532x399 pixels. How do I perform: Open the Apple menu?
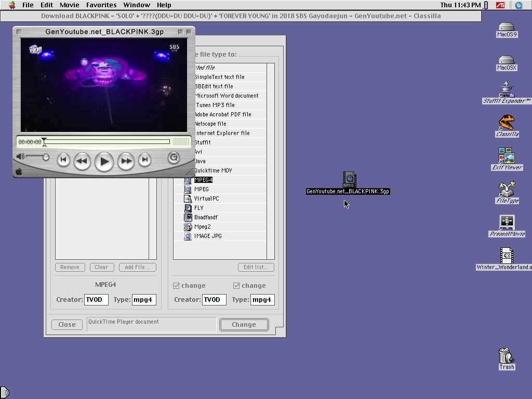(x=11, y=5)
